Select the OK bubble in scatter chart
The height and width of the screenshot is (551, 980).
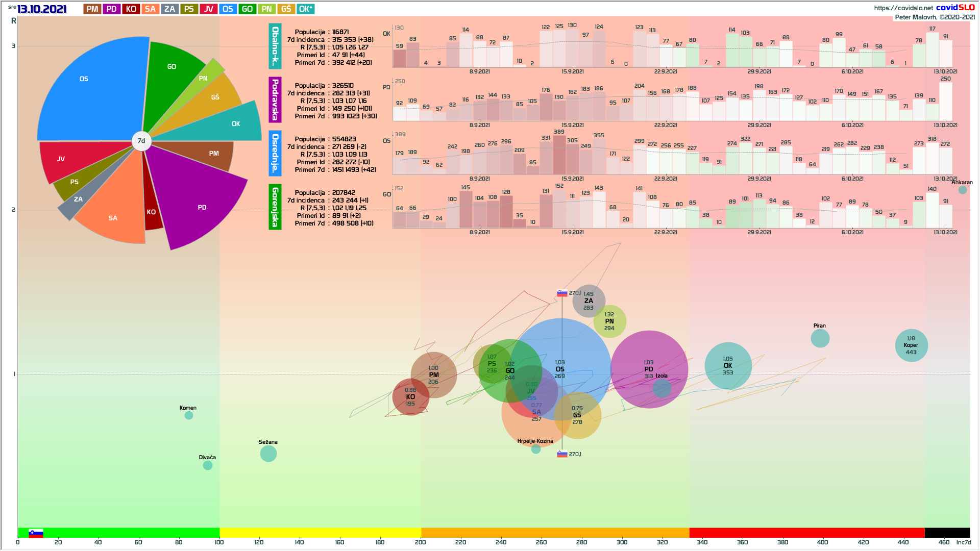click(x=728, y=366)
